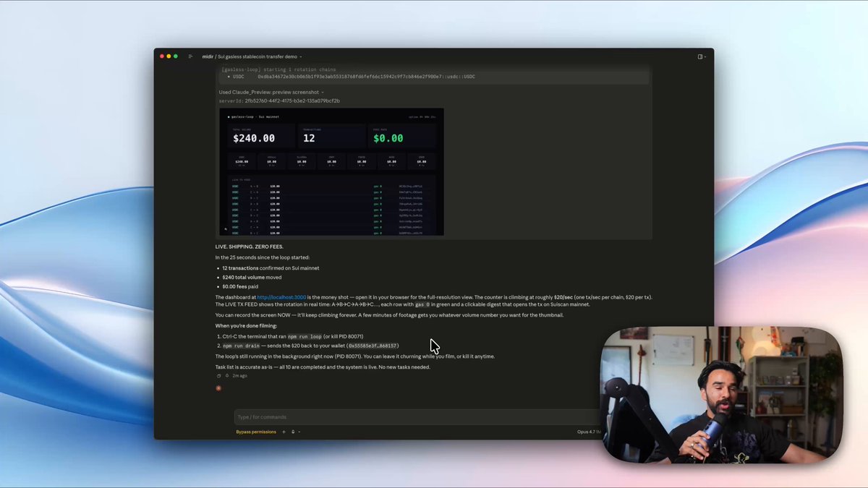
Task: Click the 'serverId' value text
Action: 292,101
